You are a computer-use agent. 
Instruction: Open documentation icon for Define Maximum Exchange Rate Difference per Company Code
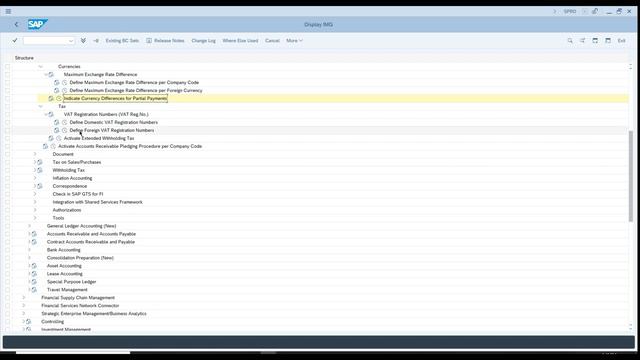click(57, 82)
